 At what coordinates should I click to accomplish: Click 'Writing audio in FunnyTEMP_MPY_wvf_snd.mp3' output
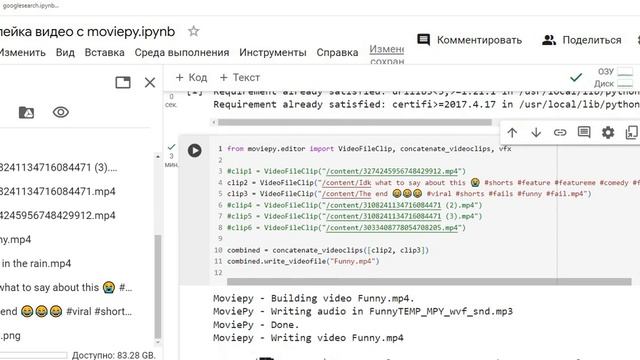tap(363, 311)
